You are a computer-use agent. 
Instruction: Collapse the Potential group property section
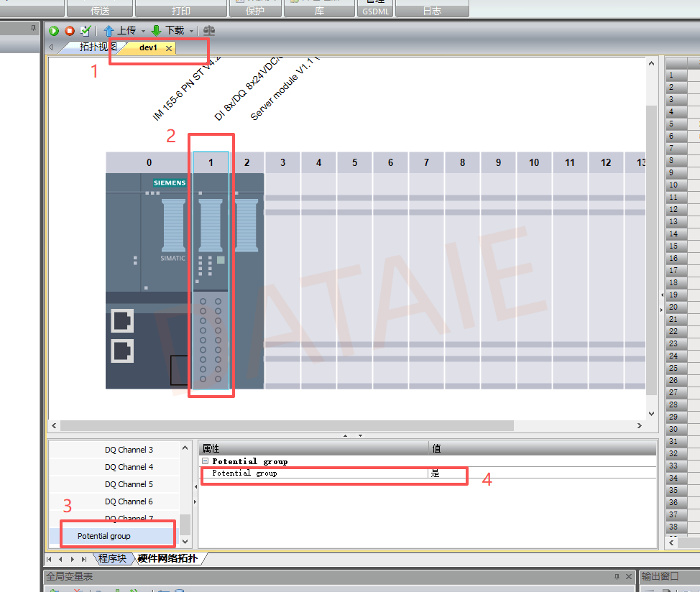206,461
